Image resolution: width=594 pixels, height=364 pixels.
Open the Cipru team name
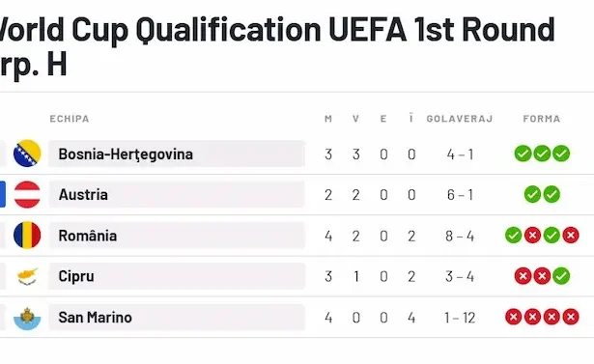[76, 276]
